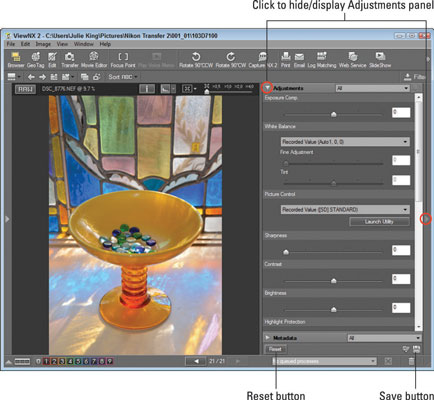The height and width of the screenshot is (400, 434).
Task: Toggle the RAW display button
Action: pos(25,89)
